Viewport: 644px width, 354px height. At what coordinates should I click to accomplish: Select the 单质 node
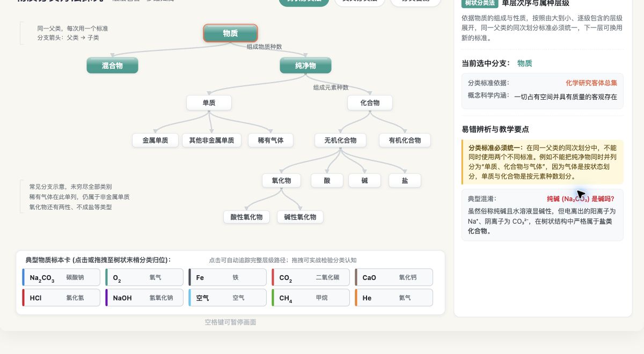(209, 102)
